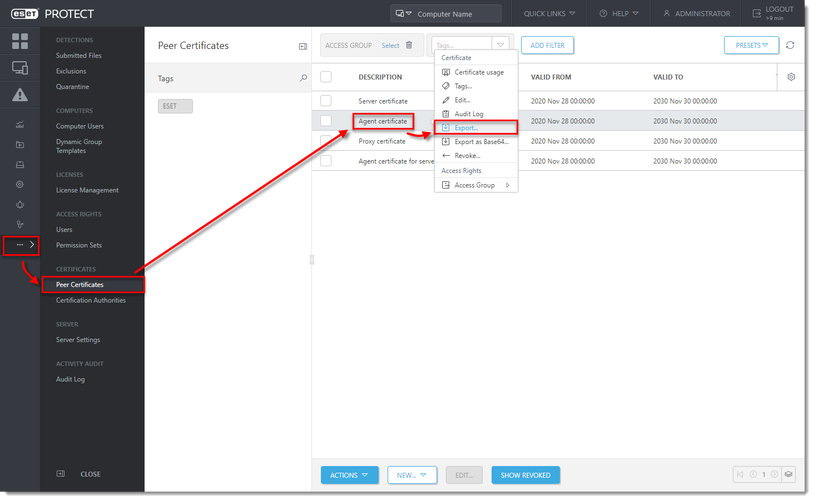This screenshot has width=813, height=500.
Task: Open the Policies gear icon in sidebar
Action: tap(20, 184)
